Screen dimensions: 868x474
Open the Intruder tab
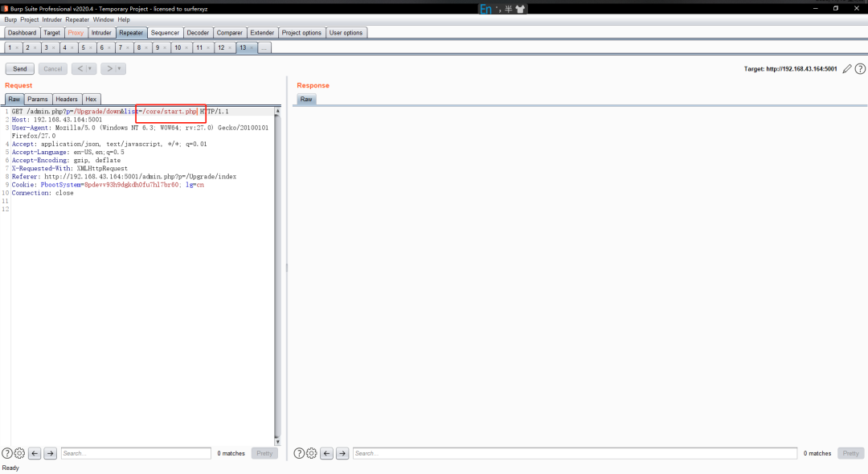click(x=101, y=33)
